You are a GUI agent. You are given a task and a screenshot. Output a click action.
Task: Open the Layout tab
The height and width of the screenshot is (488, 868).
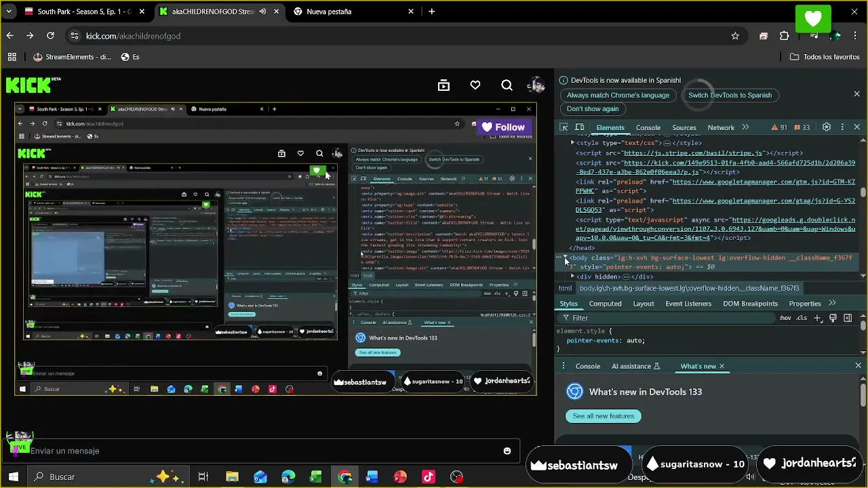tap(644, 304)
